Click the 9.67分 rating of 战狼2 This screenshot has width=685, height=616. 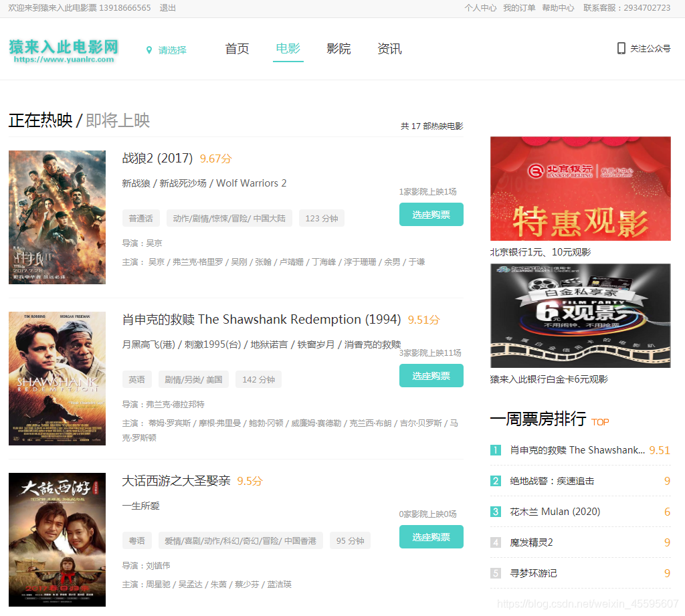point(216,159)
